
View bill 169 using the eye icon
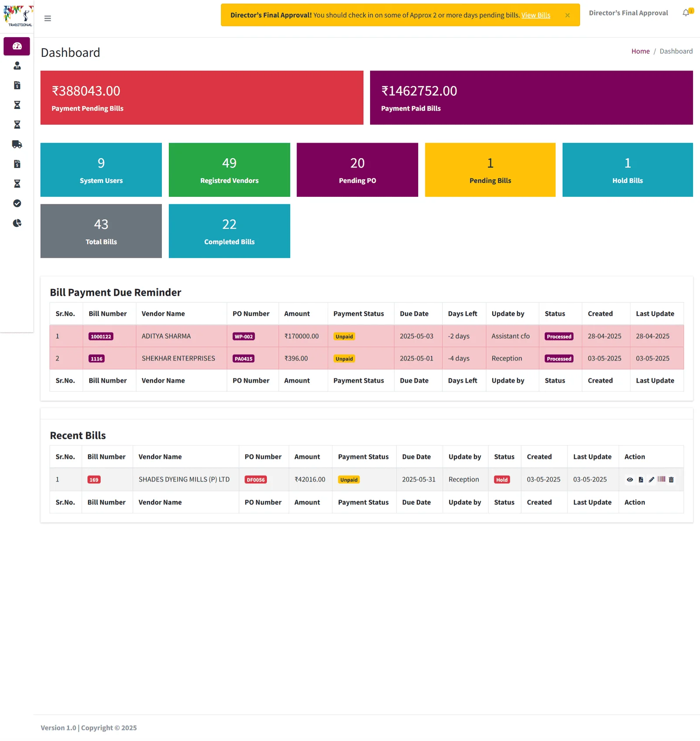630,479
